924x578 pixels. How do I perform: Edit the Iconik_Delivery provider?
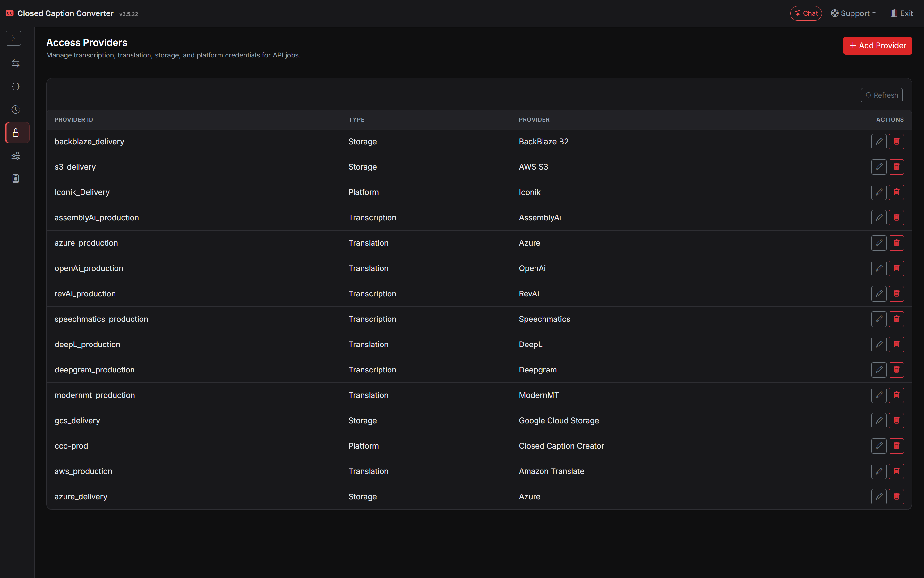point(878,192)
